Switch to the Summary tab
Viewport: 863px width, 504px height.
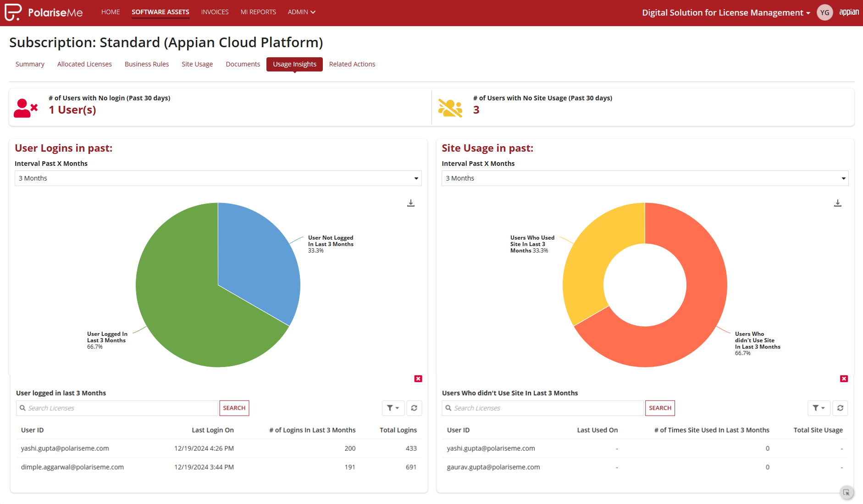click(30, 64)
